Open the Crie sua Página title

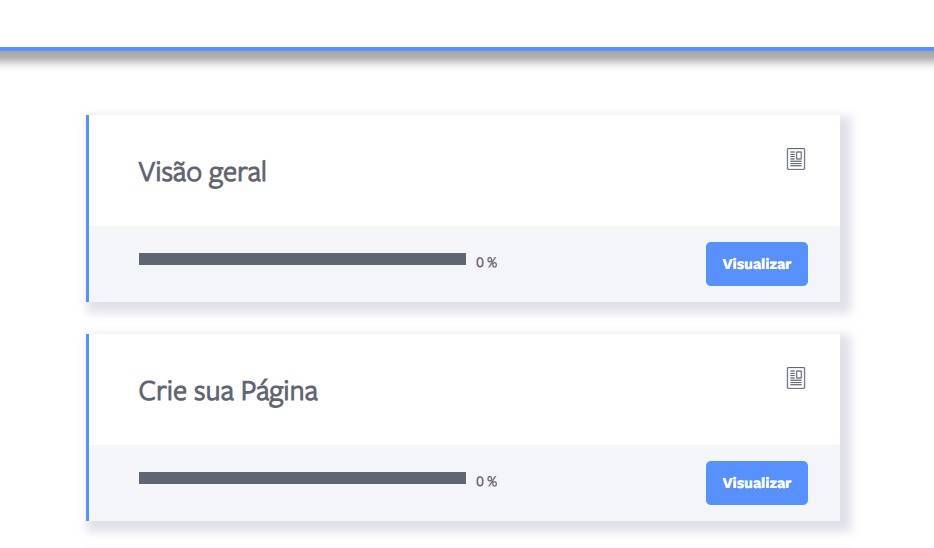tap(228, 391)
